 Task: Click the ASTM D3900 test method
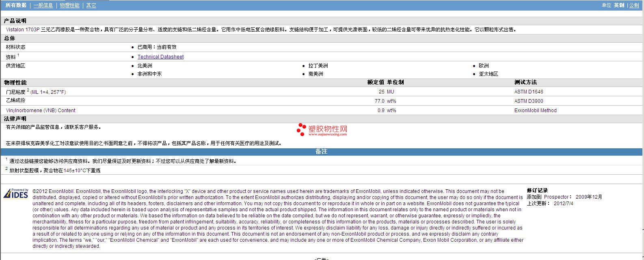tap(529, 101)
